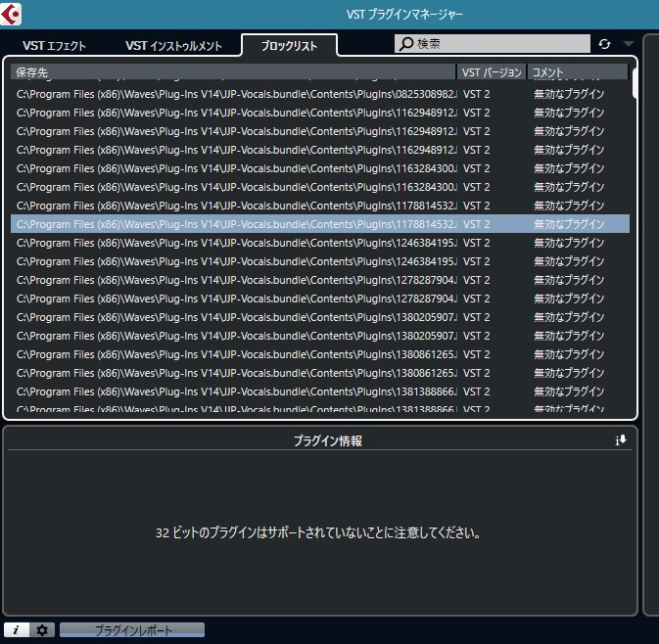Sort by the VST バージョン column header
This screenshot has height=644, width=659.
coord(492,71)
